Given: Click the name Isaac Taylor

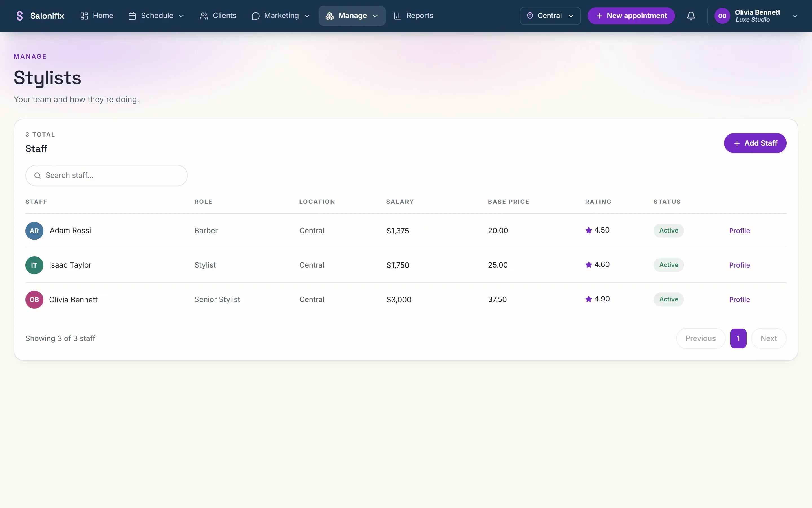Looking at the screenshot, I should point(70,265).
